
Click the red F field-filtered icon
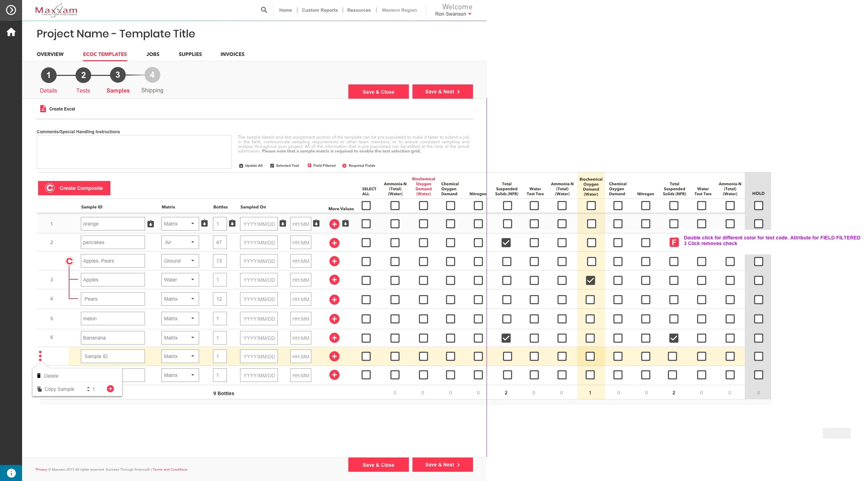point(674,243)
